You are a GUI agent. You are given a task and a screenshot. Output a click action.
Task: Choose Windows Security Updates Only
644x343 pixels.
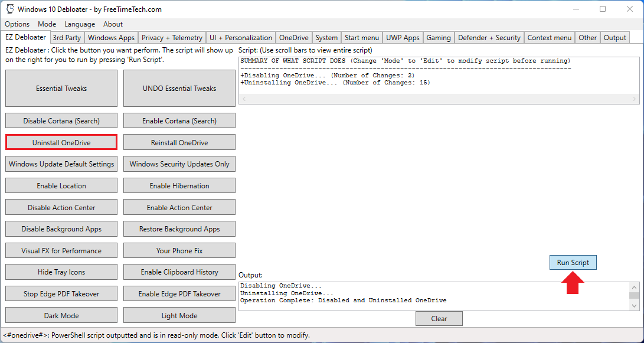click(x=179, y=164)
